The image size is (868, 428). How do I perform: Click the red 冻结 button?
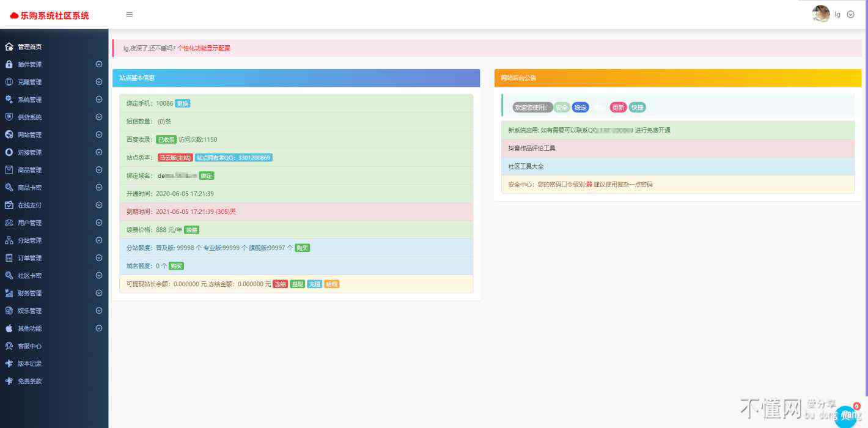280,284
